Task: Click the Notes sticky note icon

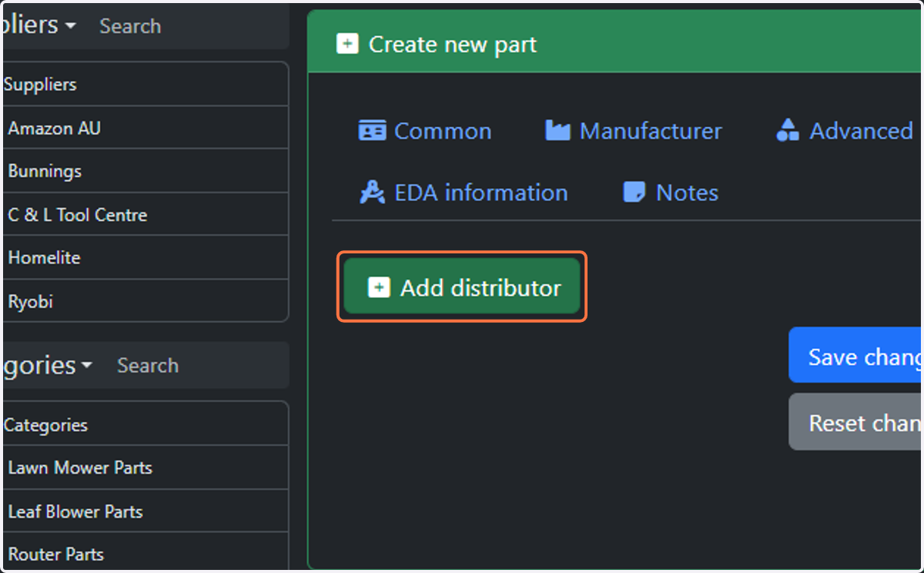Action: (634, 193)
